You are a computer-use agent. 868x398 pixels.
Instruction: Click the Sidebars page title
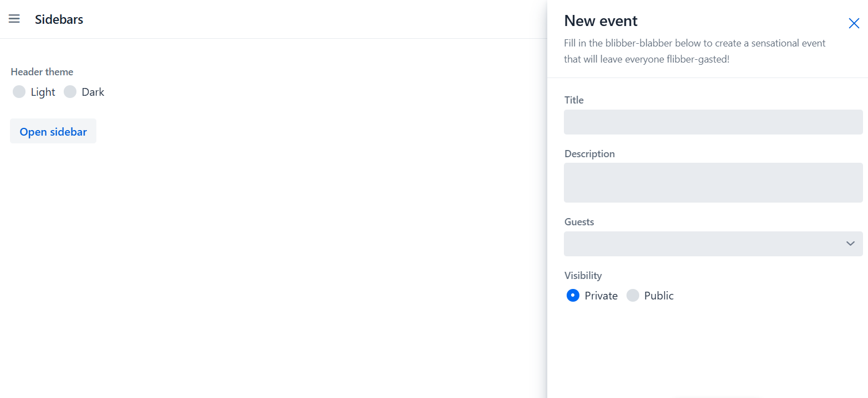click(x=59, y=19)
